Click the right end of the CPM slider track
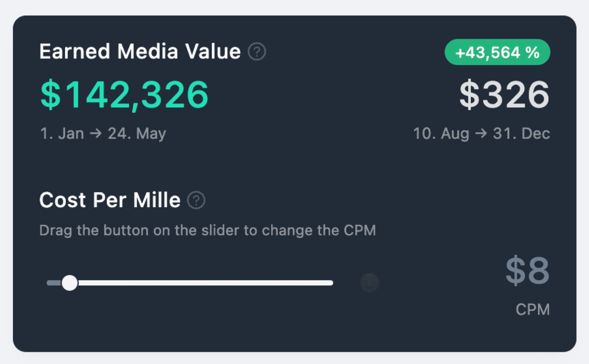This screenshot has width=589, height=364. point(330,283)
